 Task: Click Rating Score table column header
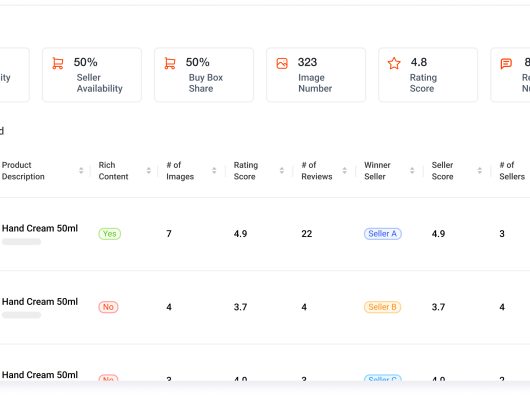[x=246, y=171]
